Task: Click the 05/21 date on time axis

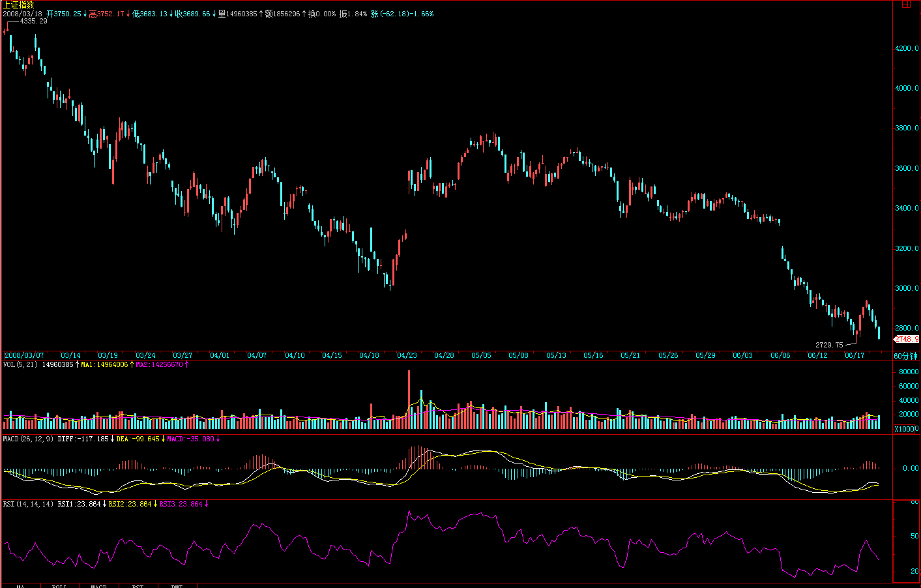Action: click(x=630, y=356)
